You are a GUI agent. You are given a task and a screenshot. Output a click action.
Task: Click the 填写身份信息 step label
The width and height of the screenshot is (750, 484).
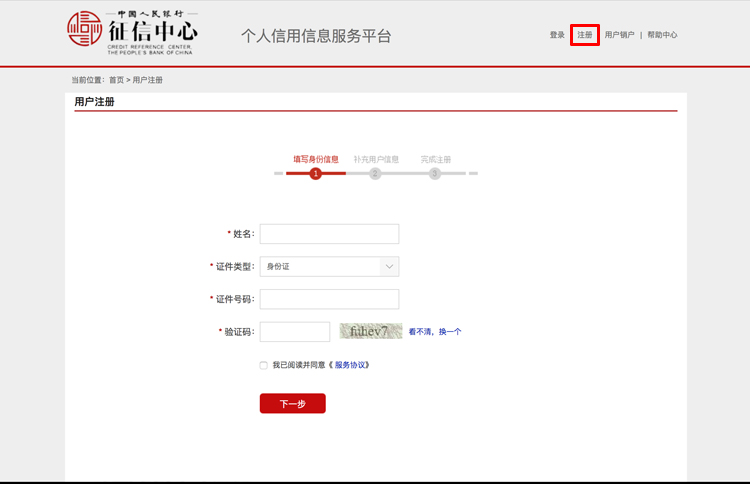click(316, 159)
